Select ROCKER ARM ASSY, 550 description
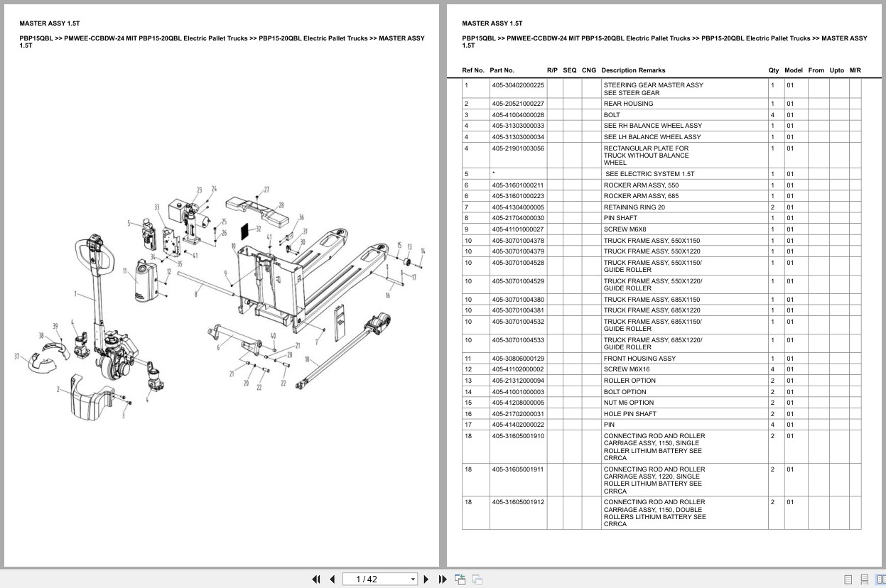Screen dimensions: 886x588 pos(641,185)
